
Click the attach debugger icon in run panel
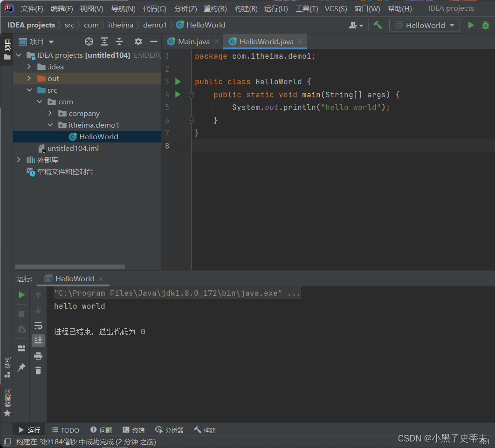21,329
